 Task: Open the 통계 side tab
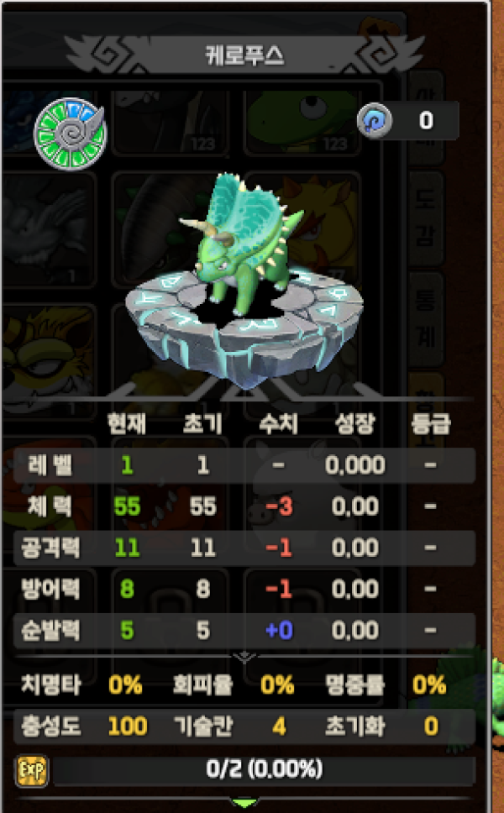425,319
